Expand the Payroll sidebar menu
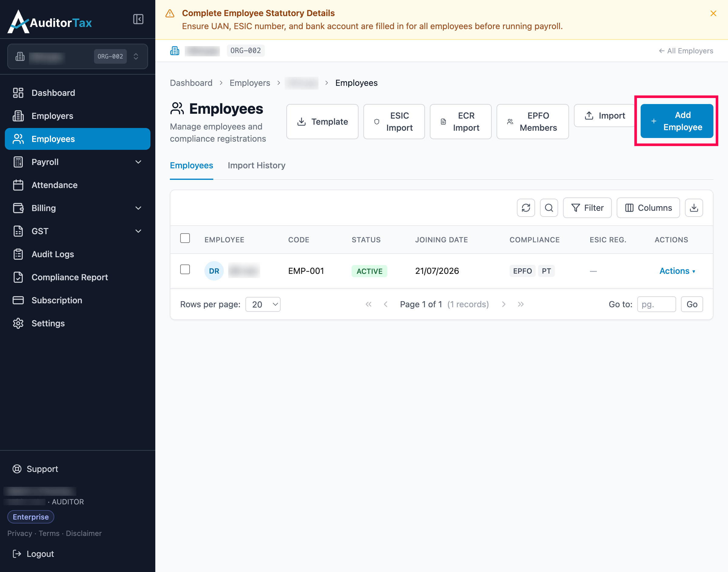Viewport: 728px width, 572px height. click(x=78, y=162)
